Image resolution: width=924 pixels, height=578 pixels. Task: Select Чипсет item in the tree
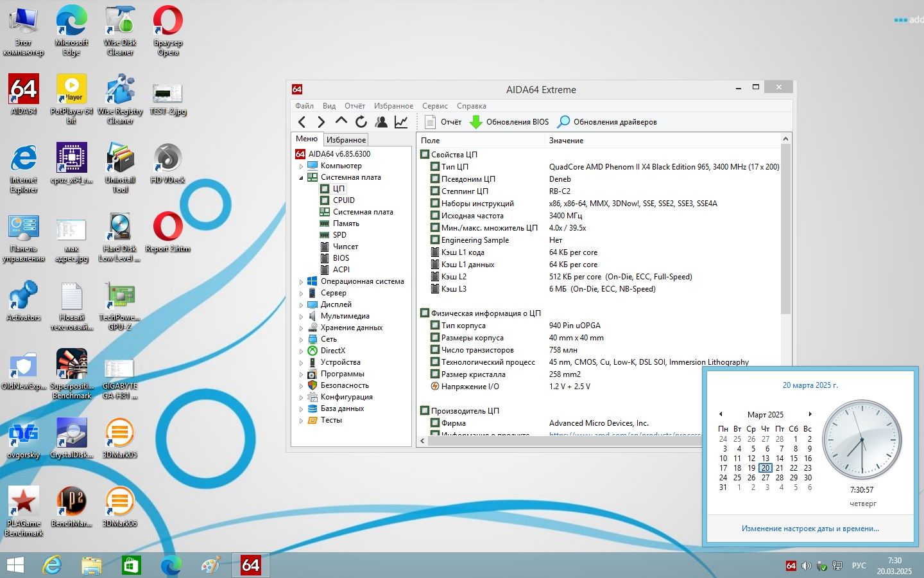345,247
